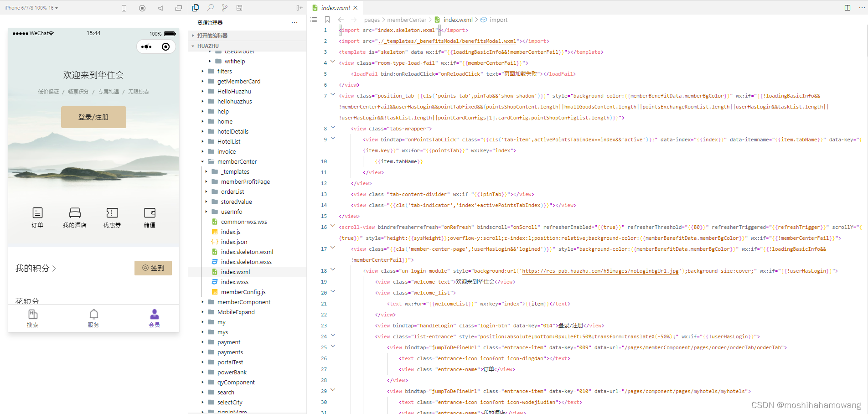Open the explorer more options ellipsis
Viewport: 868px width, 414px height.
point(294,22)
